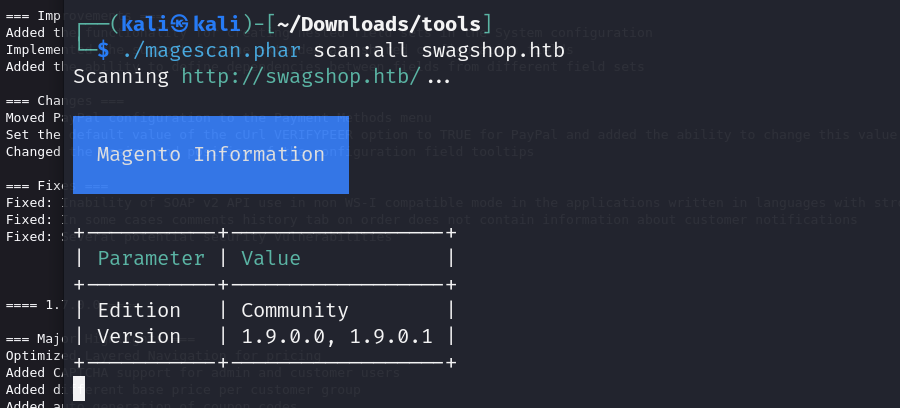Click the blue Magento Information banner
The height and width of the screenshot is (408, 900).
[x=211, y=154]
